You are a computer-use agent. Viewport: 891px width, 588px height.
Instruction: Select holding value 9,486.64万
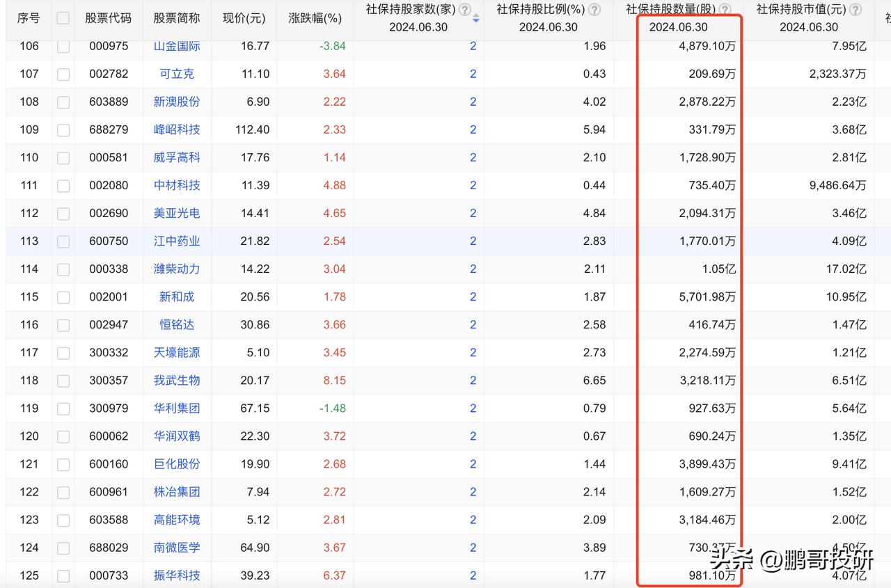[838, 185]
